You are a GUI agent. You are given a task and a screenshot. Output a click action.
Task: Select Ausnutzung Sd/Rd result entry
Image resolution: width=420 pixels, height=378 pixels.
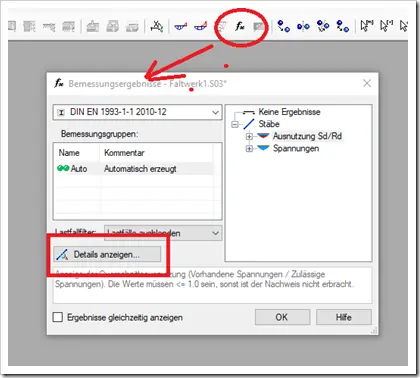click(307, 136)
